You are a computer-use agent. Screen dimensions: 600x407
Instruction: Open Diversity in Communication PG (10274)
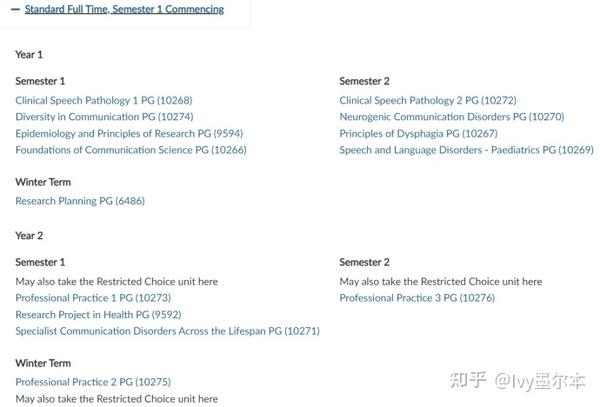(x=104, y=117)
